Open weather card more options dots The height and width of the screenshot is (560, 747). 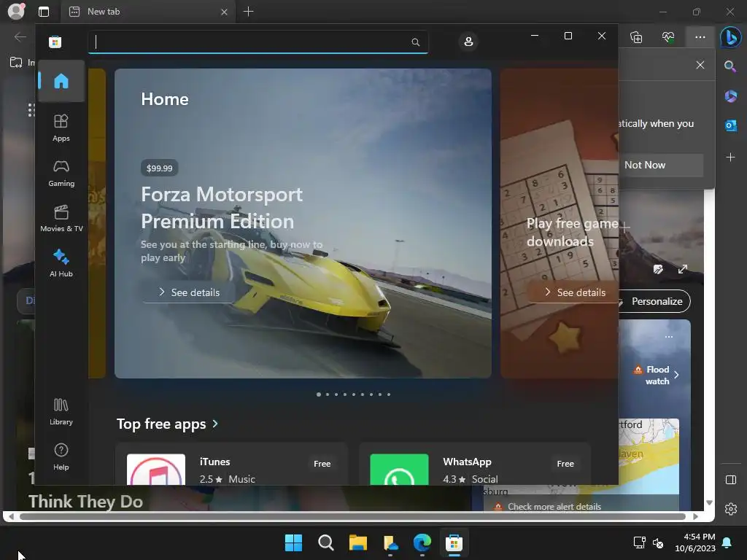click(x=669, y=337)
